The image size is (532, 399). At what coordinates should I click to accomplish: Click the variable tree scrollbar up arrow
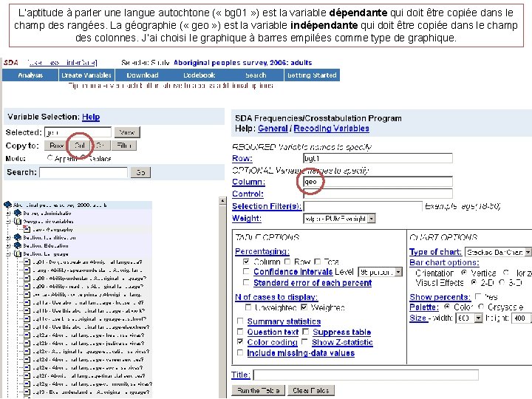(222, 200)
